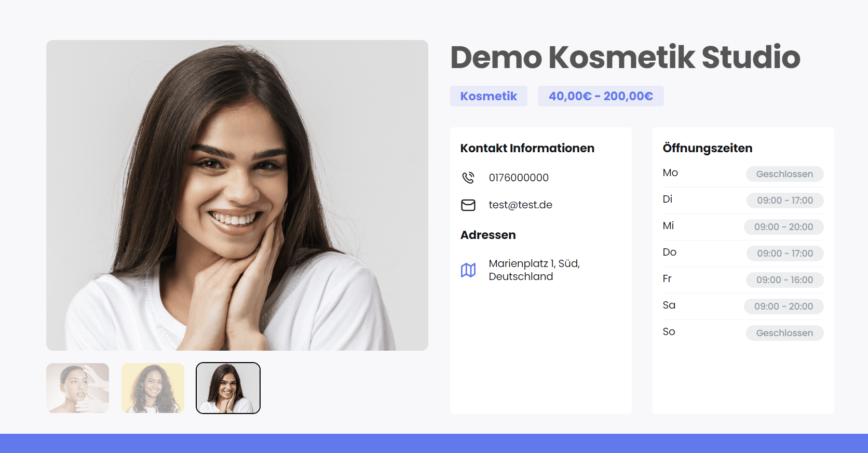Open the Marienplatz 1, Süd address
This screenshot has width=868, height=453.
point(534,270)
